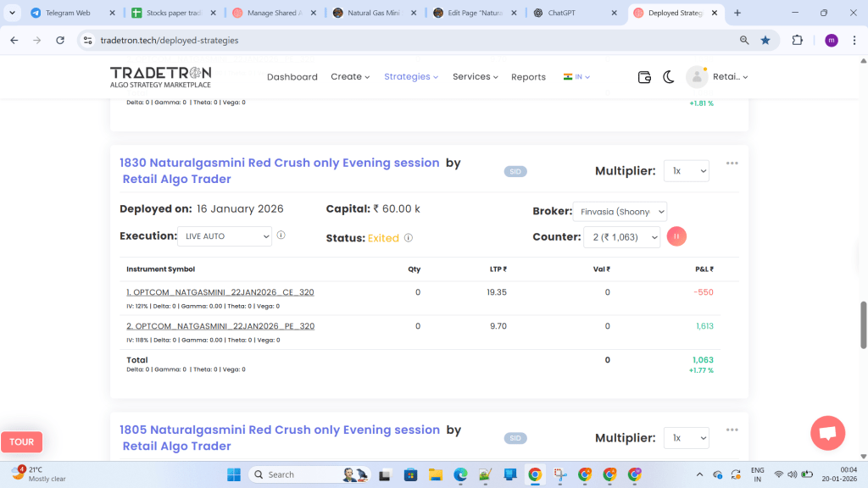Open 1830 Naturalgasmini Red Crush strategy link
Viewport: 868px width, 488px height.
click(280, 163)
